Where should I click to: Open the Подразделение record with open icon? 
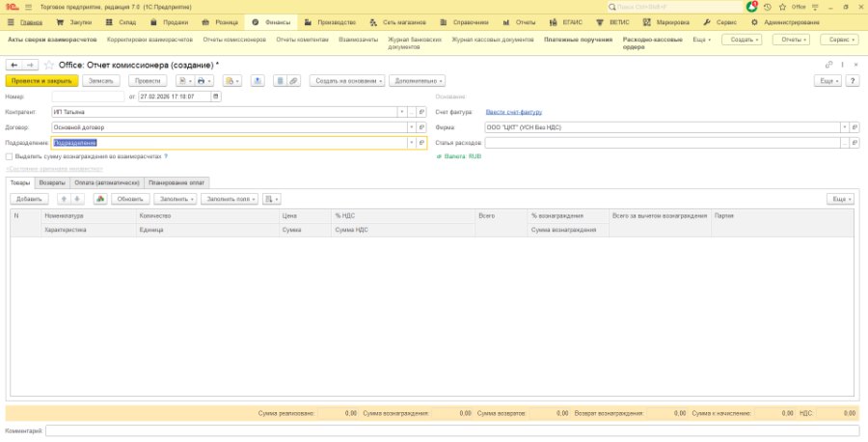(421, 143)
